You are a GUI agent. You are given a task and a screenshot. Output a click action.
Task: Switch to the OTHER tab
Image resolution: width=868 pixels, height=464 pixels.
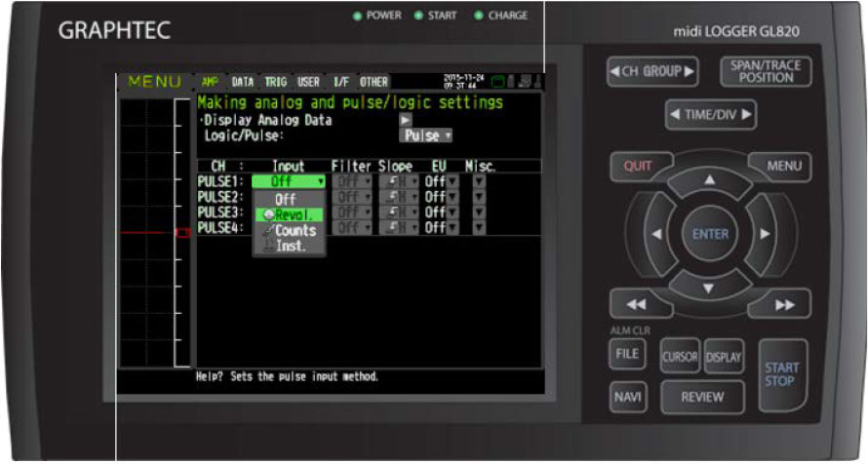pos(374,82)
